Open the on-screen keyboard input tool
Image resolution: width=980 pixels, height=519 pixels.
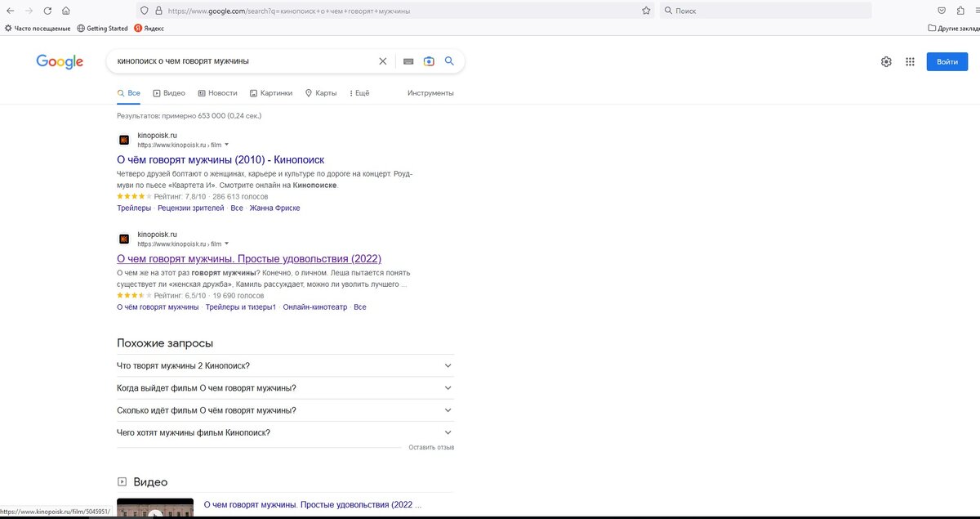408,61
